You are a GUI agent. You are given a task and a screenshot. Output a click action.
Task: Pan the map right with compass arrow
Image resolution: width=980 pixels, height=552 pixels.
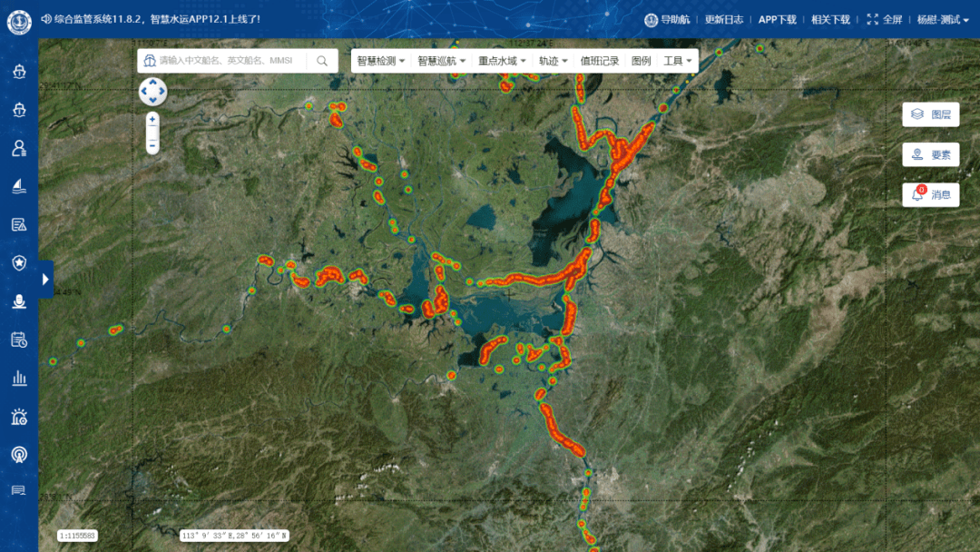(162, 92)
